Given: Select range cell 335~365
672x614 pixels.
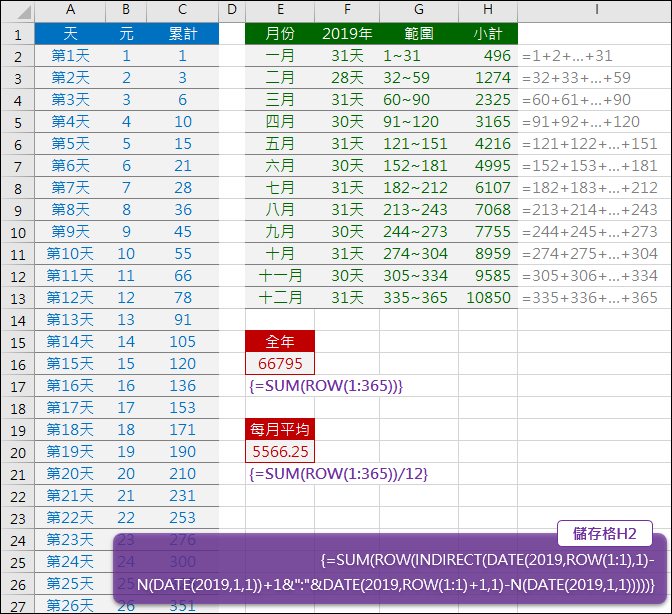Looking at the screenshot, I should [419, 297].
